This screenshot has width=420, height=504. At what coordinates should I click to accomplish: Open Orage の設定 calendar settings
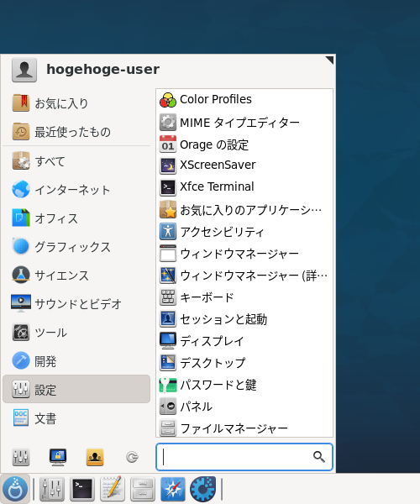[244, 144]
